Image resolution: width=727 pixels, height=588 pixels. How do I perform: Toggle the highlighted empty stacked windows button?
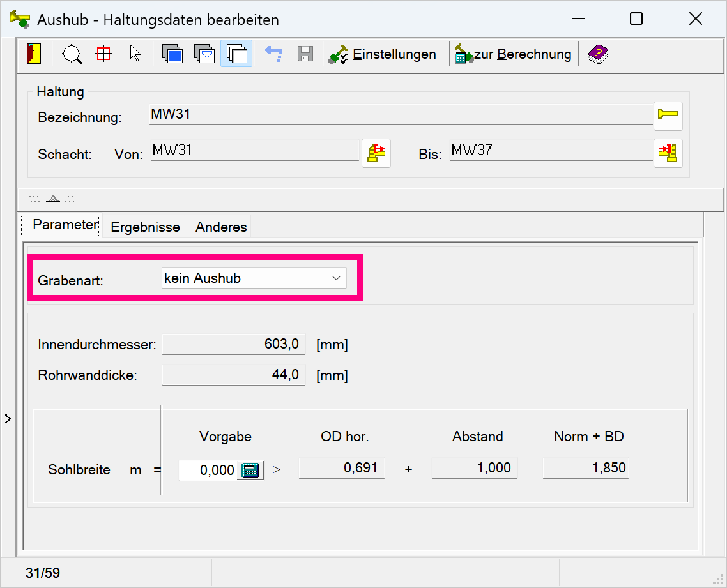pos(236,54)
